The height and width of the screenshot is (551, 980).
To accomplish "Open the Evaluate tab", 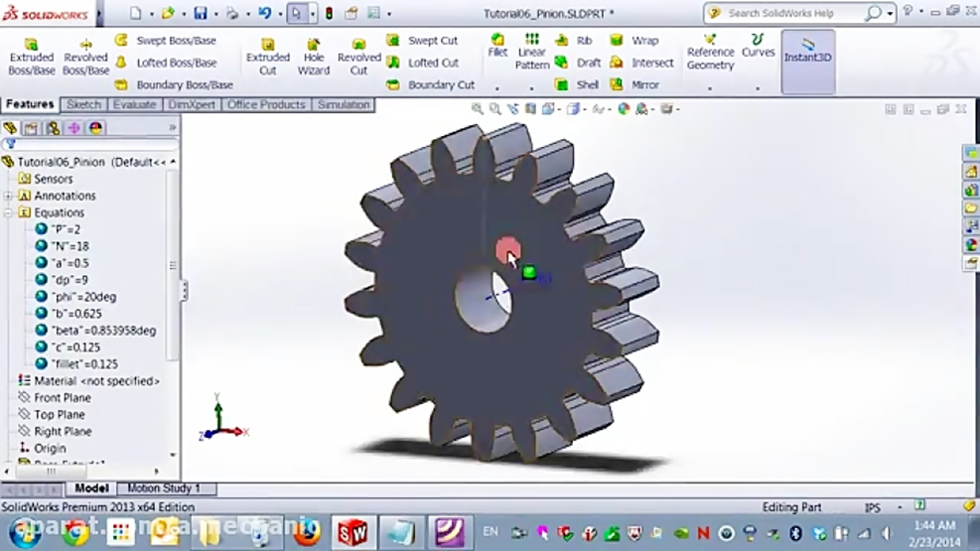I will (134, 104).
